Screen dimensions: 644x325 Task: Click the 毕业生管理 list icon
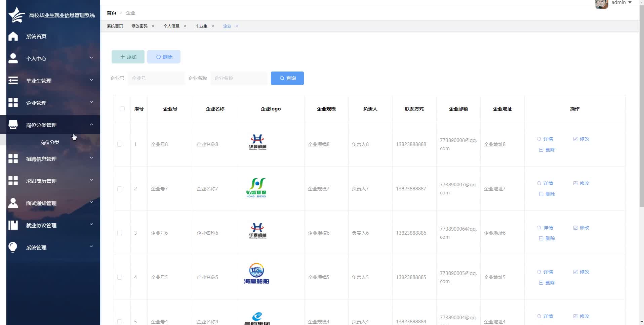[13, 80]
